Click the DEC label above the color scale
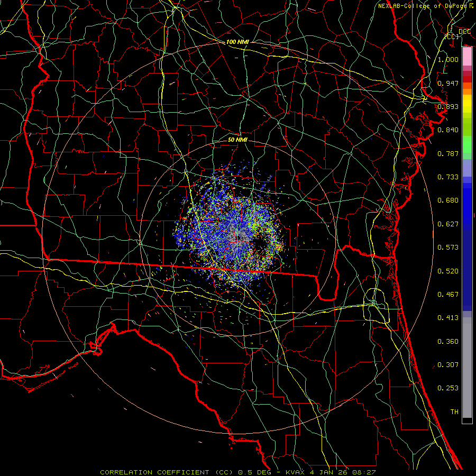The width and height of the screenshot is (476, 476). click(x=464, y=31)
